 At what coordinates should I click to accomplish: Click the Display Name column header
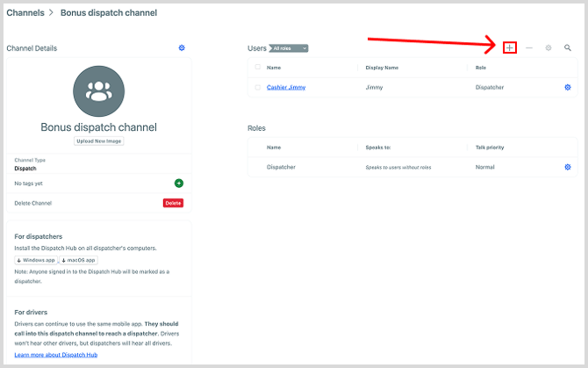(x=382, y=68)
